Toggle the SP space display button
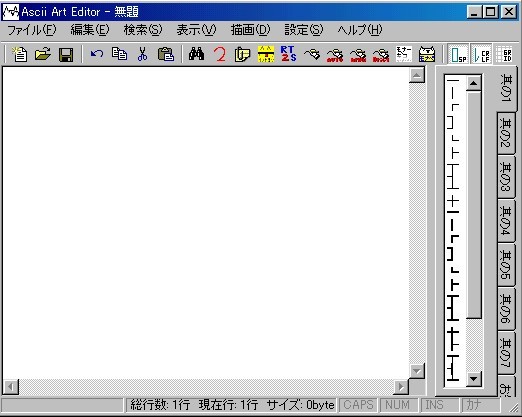 click(458, 54)
